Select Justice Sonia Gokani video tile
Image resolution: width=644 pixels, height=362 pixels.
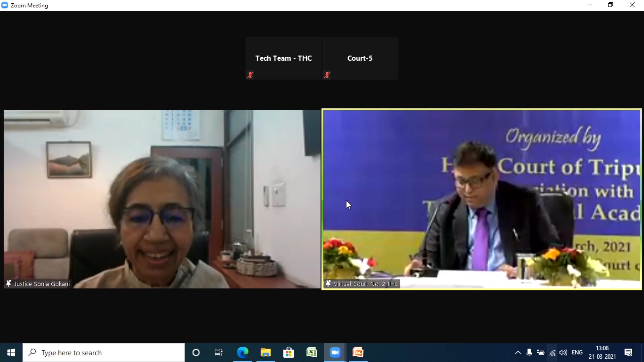pyautogui.click(x=162, y=199)
